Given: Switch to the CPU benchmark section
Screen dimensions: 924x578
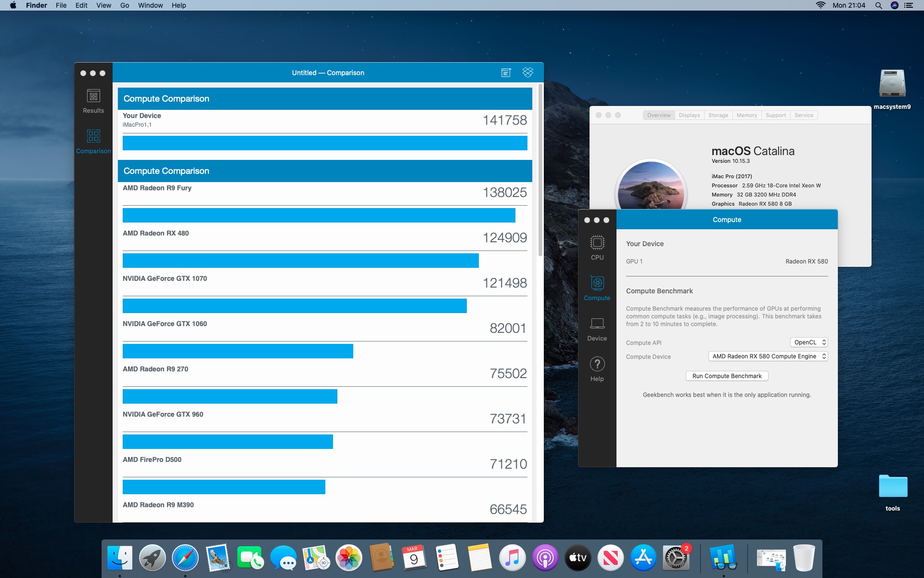Looking at the screenshot, I should 597,248.
